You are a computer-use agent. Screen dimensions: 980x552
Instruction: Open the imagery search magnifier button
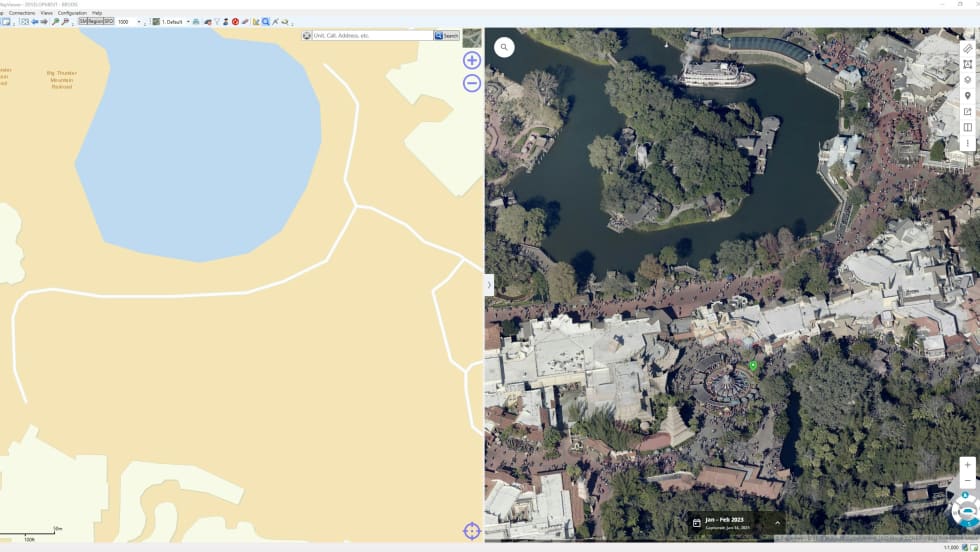point(504,47)
